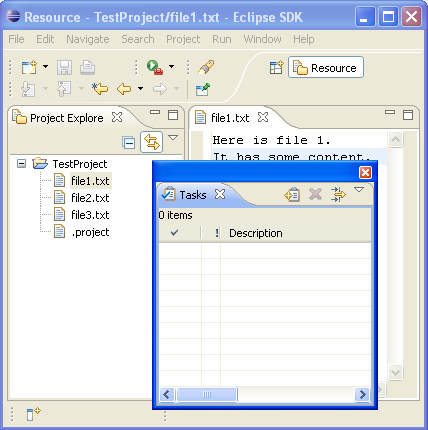Image resolution: width=428 pixels, height=430 pixels.
Task: Open the Search menu
Action: pos(138,39)
